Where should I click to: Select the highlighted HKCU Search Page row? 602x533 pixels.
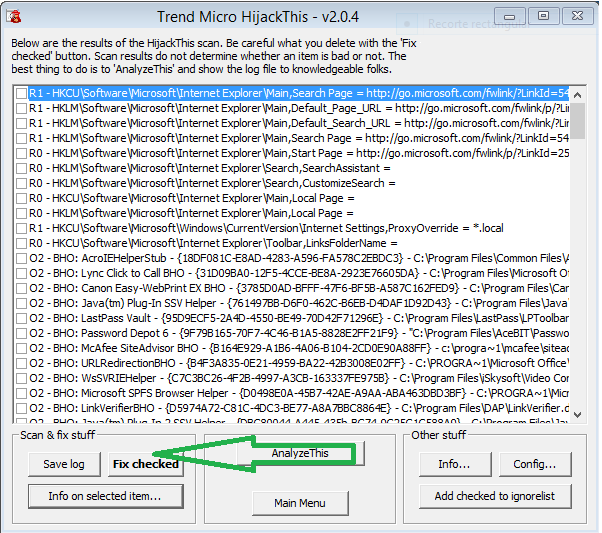(x=300, y=93)
